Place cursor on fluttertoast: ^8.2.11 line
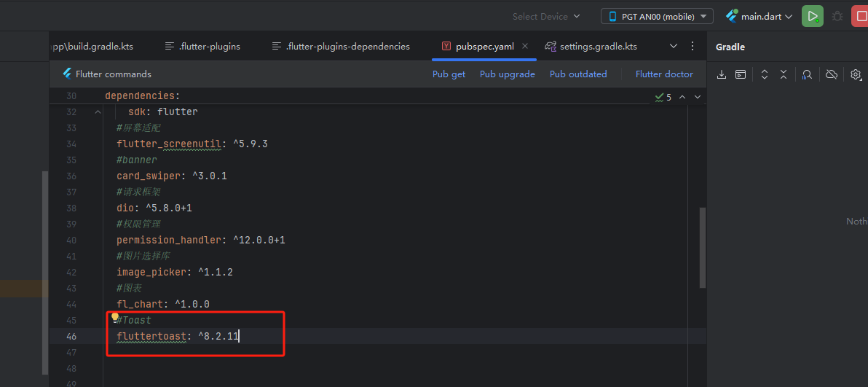The width and height of the screenshot is (868, 387). point(177,337)
